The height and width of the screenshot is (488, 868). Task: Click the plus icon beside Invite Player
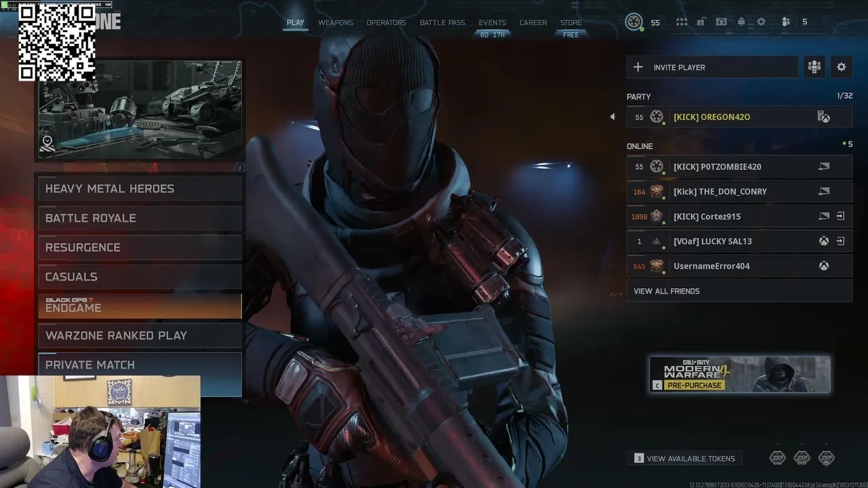click(x=637, y=67)
